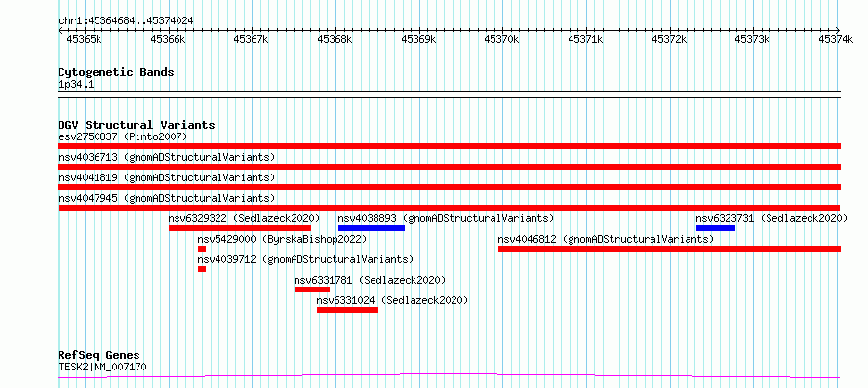Click the 45373k ruler position
The width and height of the screenshot is (868, 388).
click(753, 39)
